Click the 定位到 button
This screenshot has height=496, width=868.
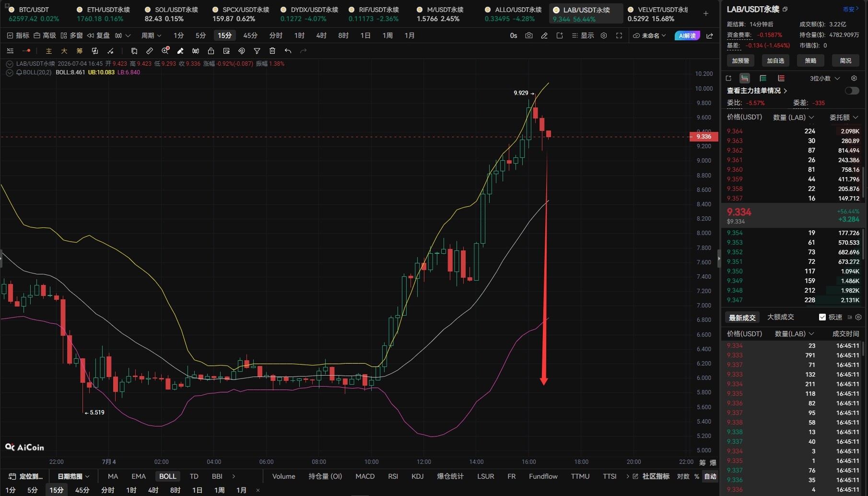click(26, 476)
